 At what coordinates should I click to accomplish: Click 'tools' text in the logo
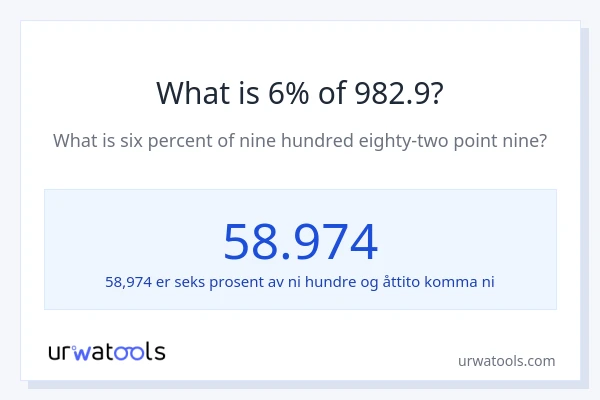[x=137, y=351]
